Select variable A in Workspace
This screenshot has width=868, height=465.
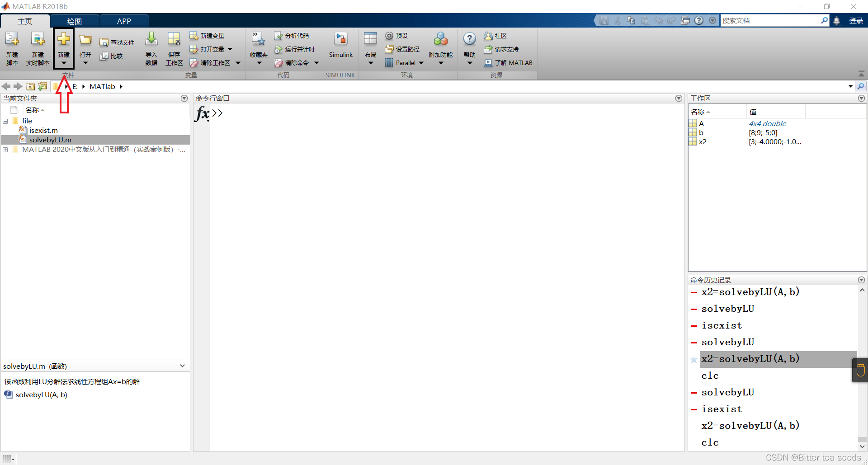pyautogui.click(x=701, y=124)
